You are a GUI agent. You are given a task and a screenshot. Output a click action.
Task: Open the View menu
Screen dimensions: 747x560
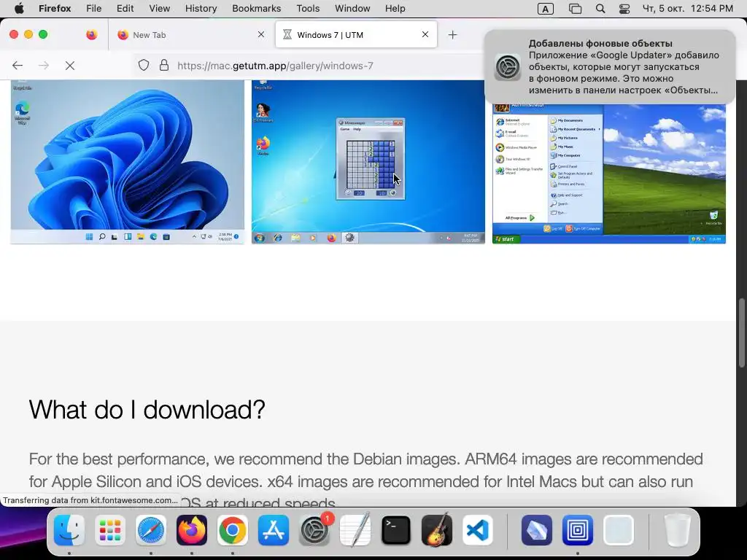click(x=159, y=9)
